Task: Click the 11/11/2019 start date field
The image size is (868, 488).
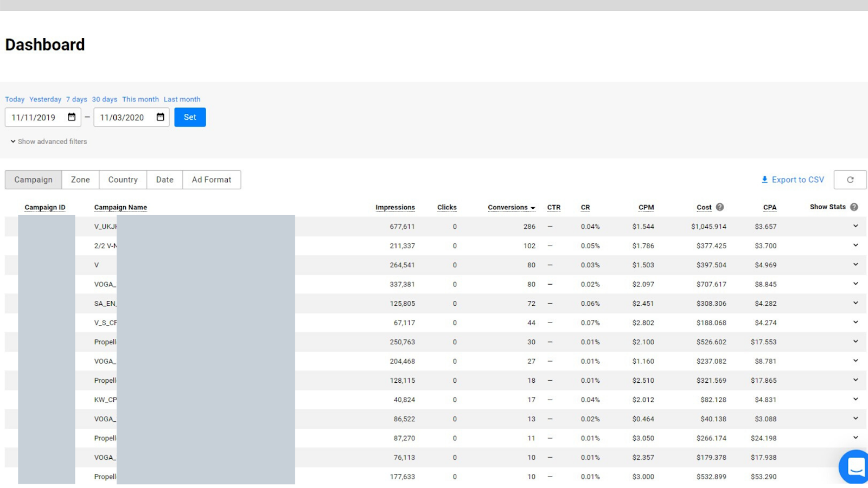Action: click(34, 118)
